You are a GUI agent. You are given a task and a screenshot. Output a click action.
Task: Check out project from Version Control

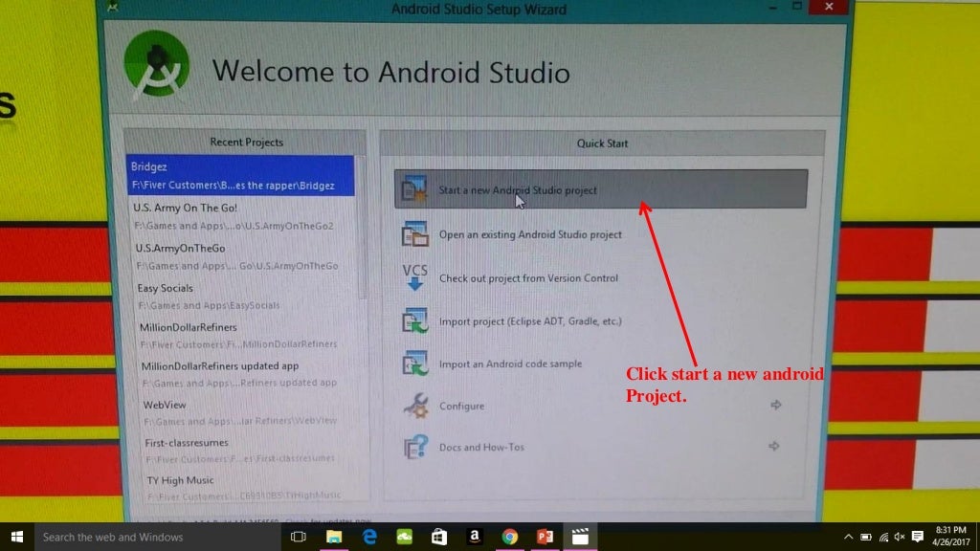(528, 278)
